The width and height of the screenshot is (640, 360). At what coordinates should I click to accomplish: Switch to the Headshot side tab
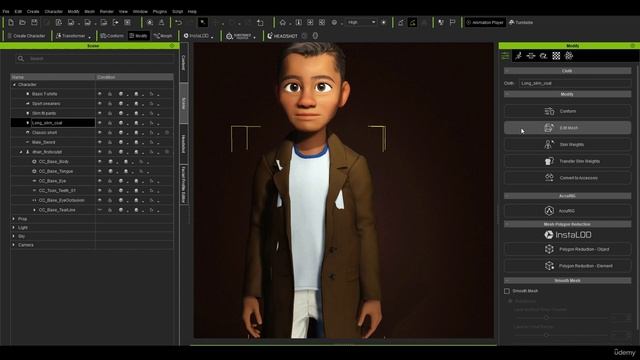[184, 144]
